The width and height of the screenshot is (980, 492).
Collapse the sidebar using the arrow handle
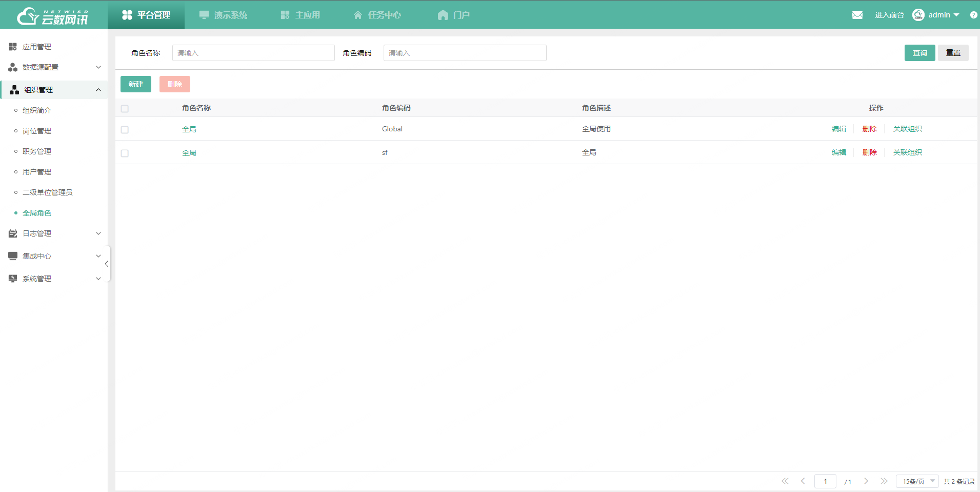[107, 264]
